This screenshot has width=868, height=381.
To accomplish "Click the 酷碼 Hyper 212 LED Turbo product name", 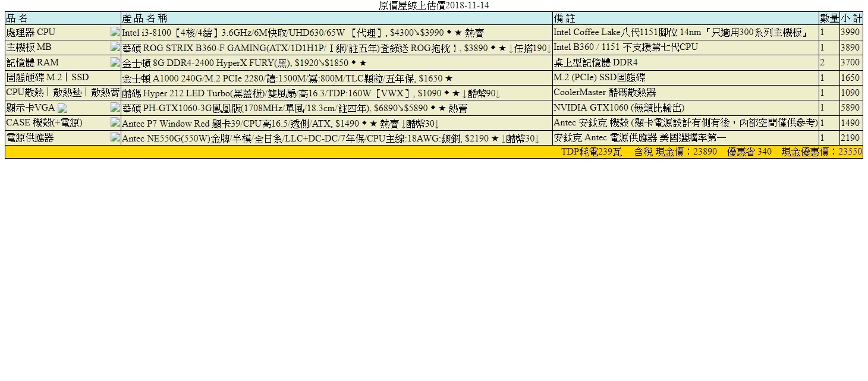I will (x=311, y=93).
